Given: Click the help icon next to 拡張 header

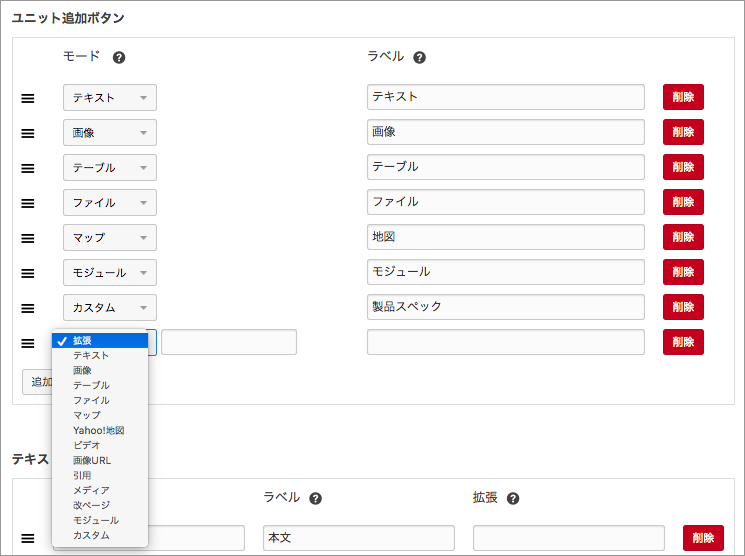Looking at the screenshot, I should pos(513,498).
